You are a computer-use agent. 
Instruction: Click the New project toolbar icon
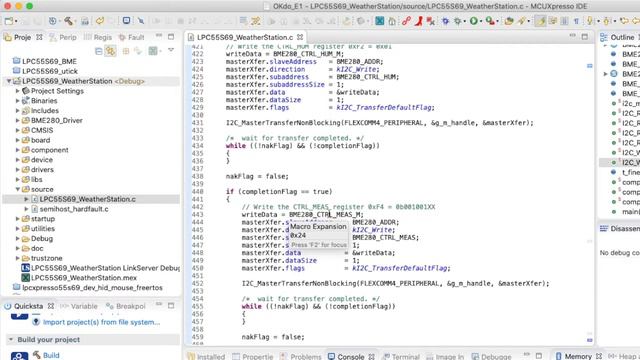[9, 21]
